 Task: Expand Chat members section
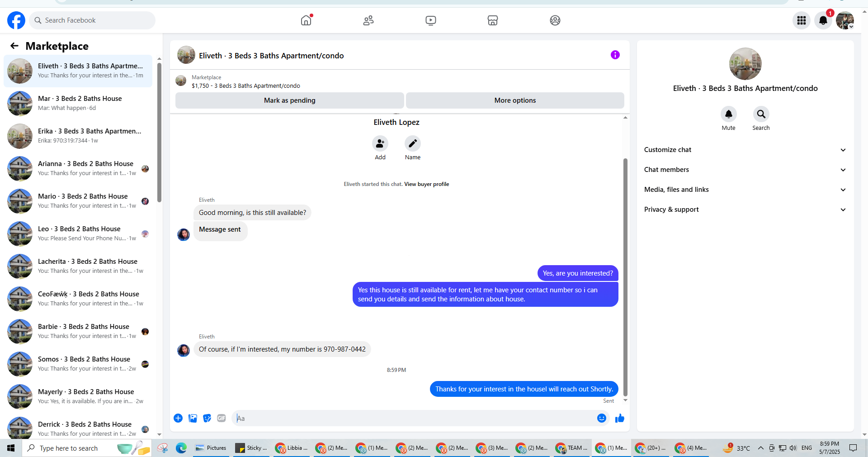(x=745, y=170)
